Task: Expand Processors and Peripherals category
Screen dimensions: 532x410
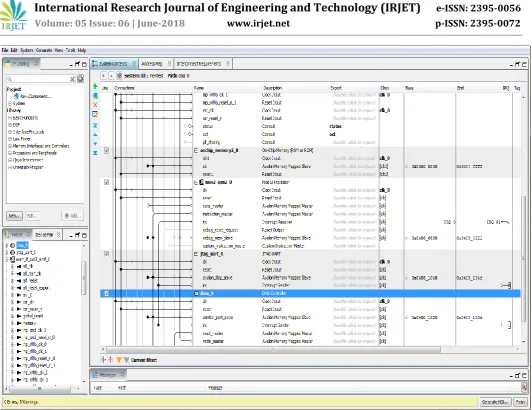Action: (10, 153)
